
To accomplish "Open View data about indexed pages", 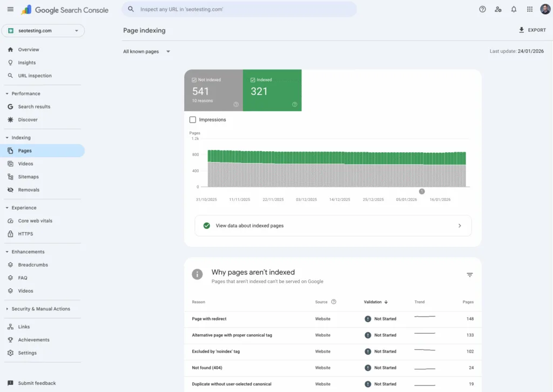I will click(x=333, y=225).
